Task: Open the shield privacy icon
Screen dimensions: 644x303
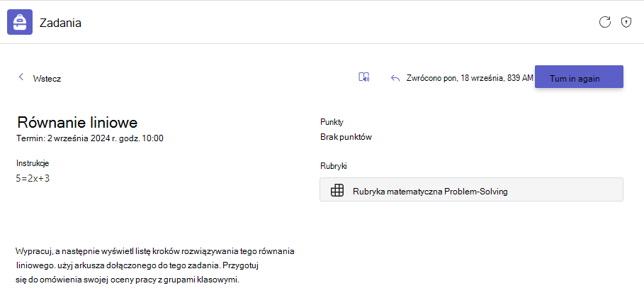Action: tap(626, 22)
